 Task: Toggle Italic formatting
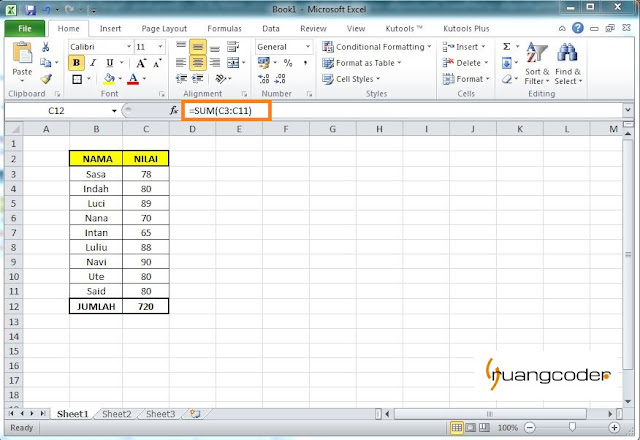(x=93, y=63)
